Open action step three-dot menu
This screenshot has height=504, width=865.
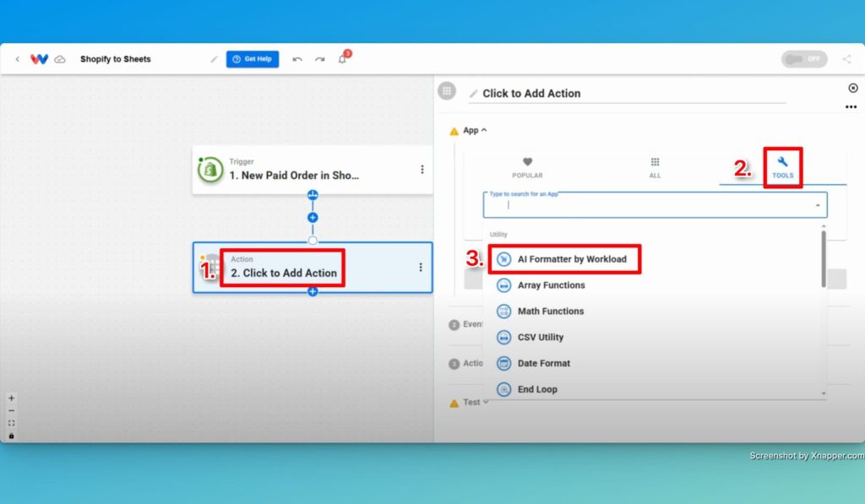[x=421, y=268]
